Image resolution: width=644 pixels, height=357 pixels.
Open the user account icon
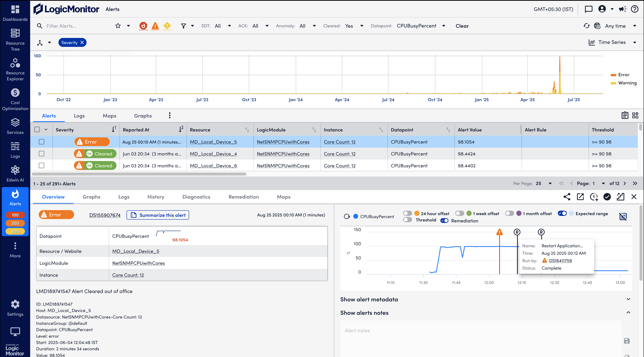(602, 9)
